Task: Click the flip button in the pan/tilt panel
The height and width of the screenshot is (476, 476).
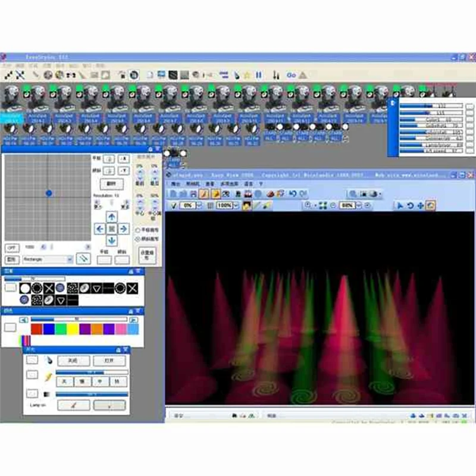Action: click(112, 183)
